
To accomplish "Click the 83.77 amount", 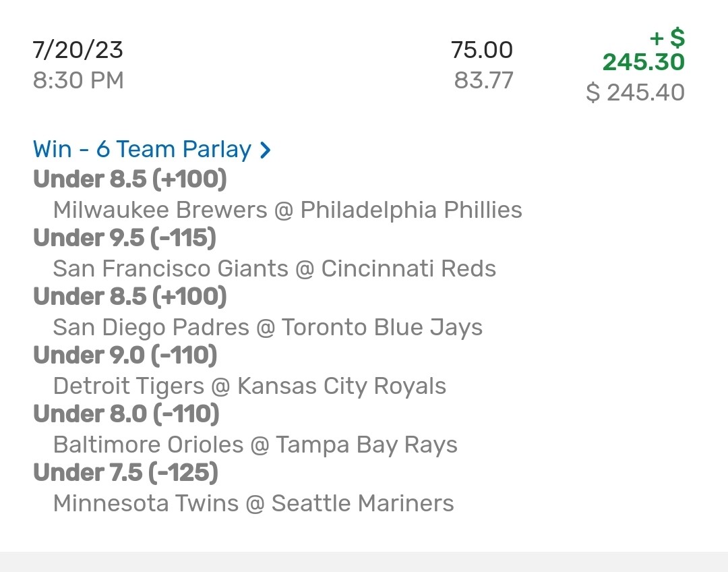I will [483, 81].
